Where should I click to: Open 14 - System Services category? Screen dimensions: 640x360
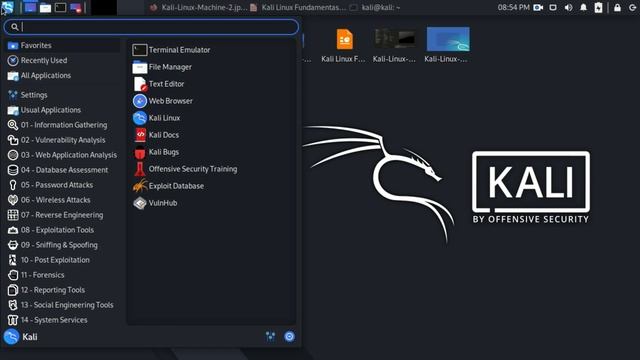tap(63, 320)
